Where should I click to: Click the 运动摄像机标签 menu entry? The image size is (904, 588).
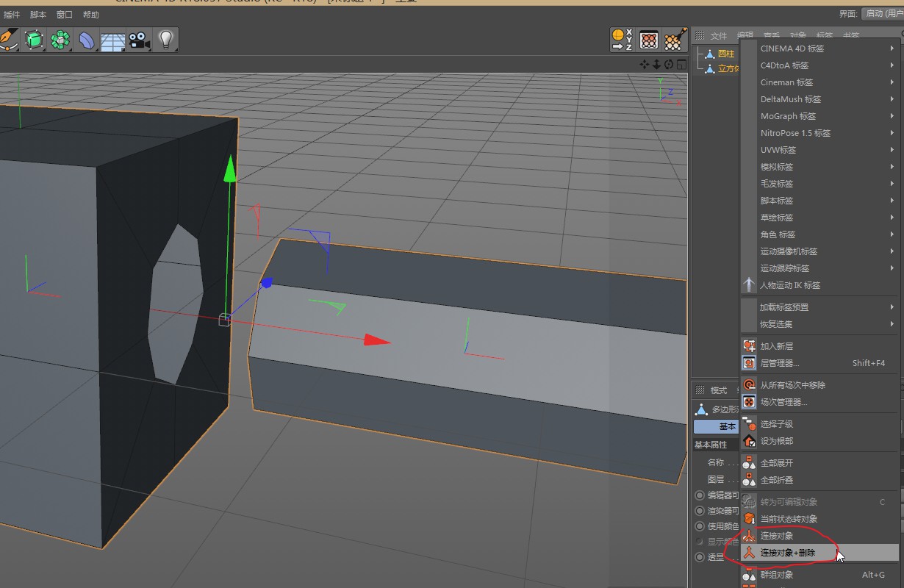(820, 251)
